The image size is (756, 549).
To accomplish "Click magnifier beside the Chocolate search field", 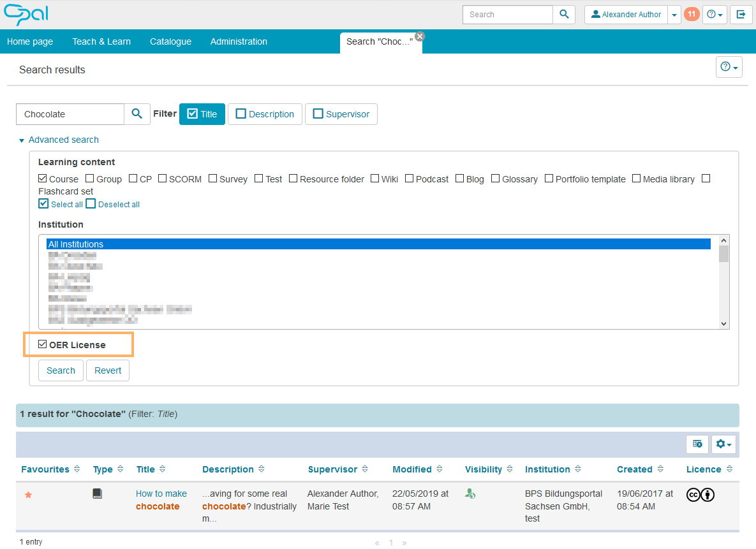I will click(137, 114).
